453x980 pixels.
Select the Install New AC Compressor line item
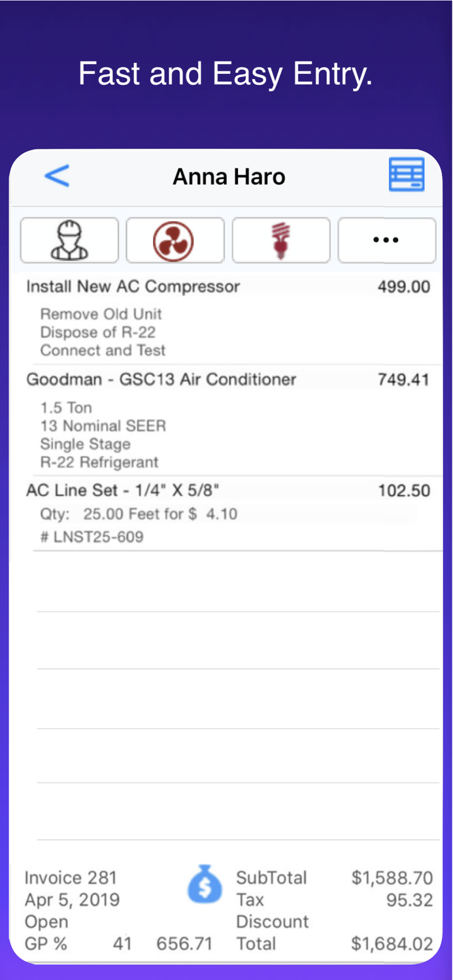coord(133,286)
